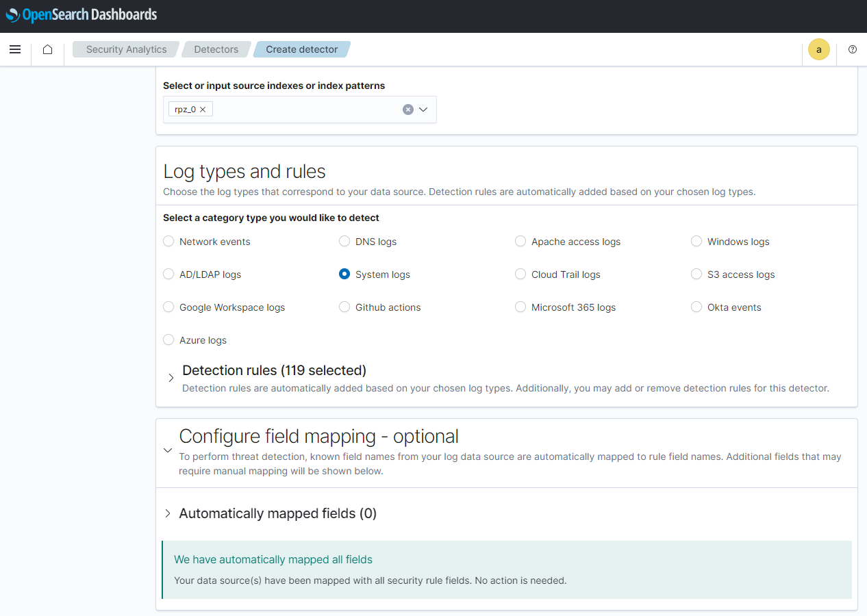Click the OpenSearch Dashboards logo
This screenshot has width=867, height=616.
81,14
